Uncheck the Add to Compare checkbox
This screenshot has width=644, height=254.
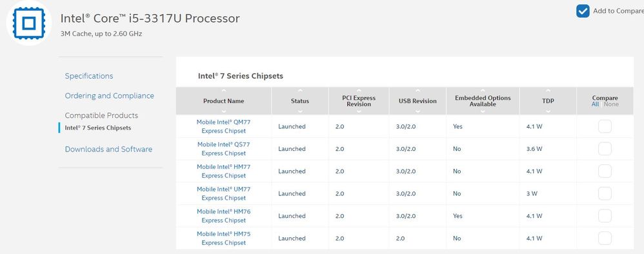click(583, 11)
